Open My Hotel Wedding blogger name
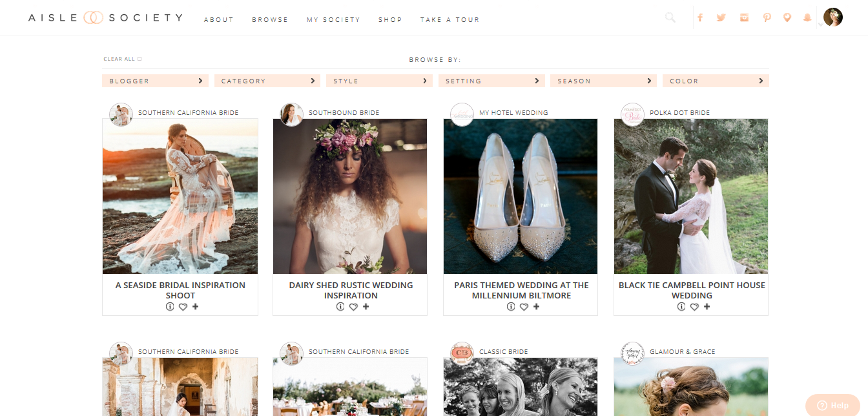The width and height of the screenshot is (868, 416). click(513, 113)
